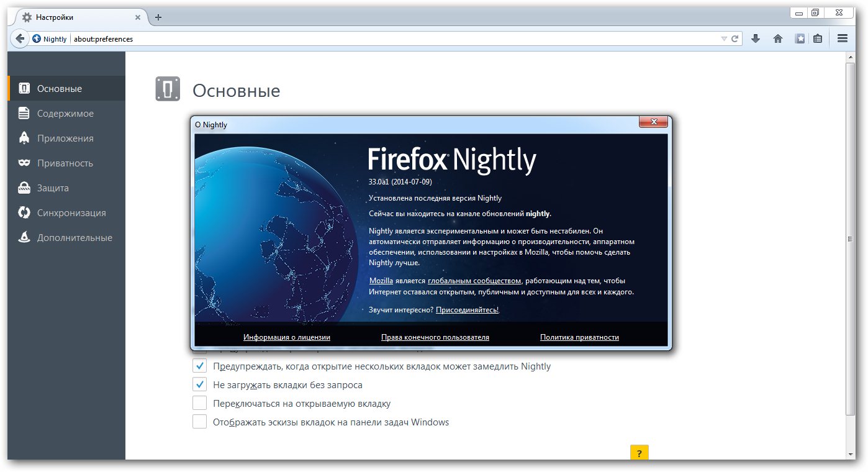Open the Приложения settings category
This screenshot has height=472, width=868.
[66, 138]
